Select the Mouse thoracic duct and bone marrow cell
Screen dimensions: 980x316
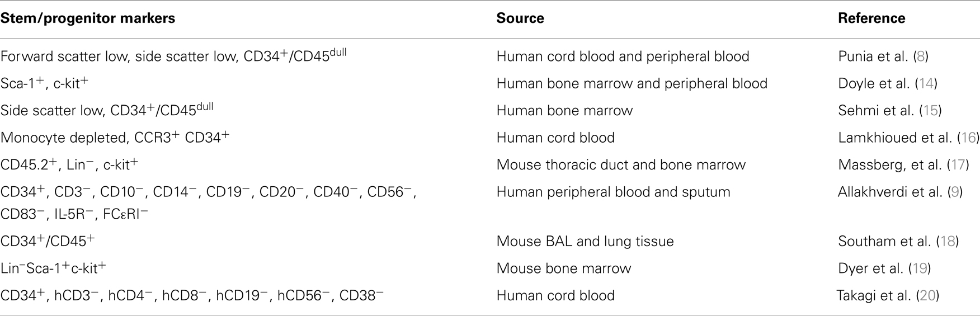(x=621, y=166)
